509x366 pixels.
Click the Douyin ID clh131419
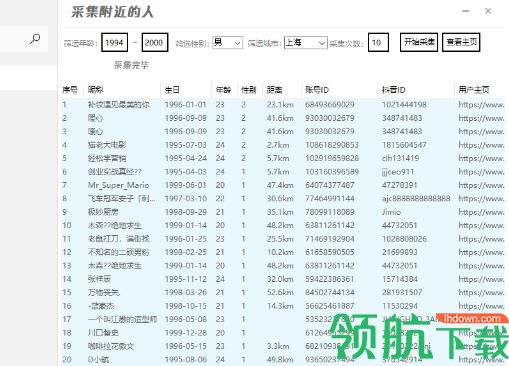point(400,158)
